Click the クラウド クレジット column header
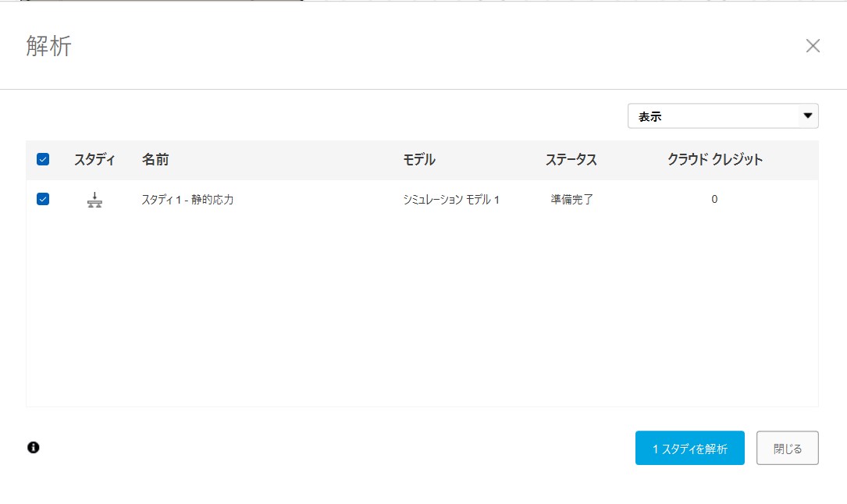 click(714, 159)
